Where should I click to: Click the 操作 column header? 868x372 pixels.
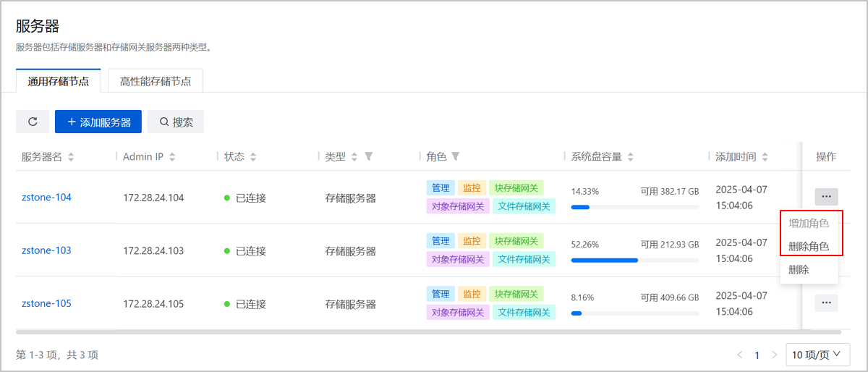[x=826, y=157]
